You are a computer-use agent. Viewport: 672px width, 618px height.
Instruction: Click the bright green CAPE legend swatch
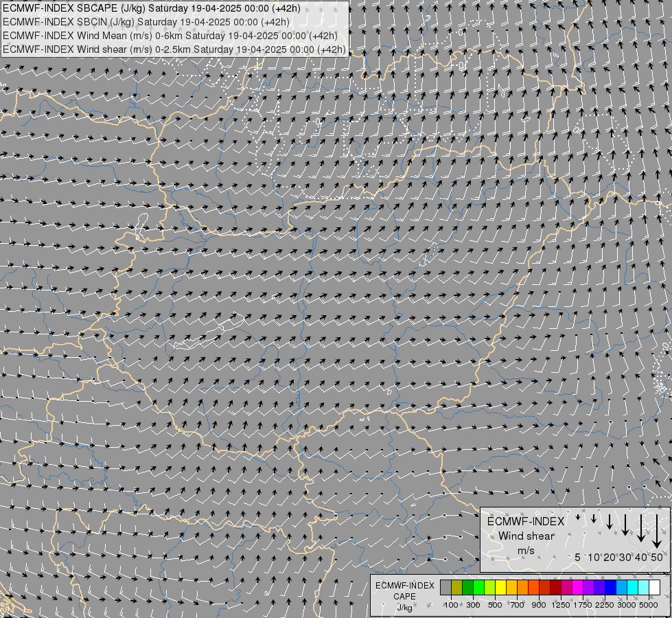coord(478,587)
